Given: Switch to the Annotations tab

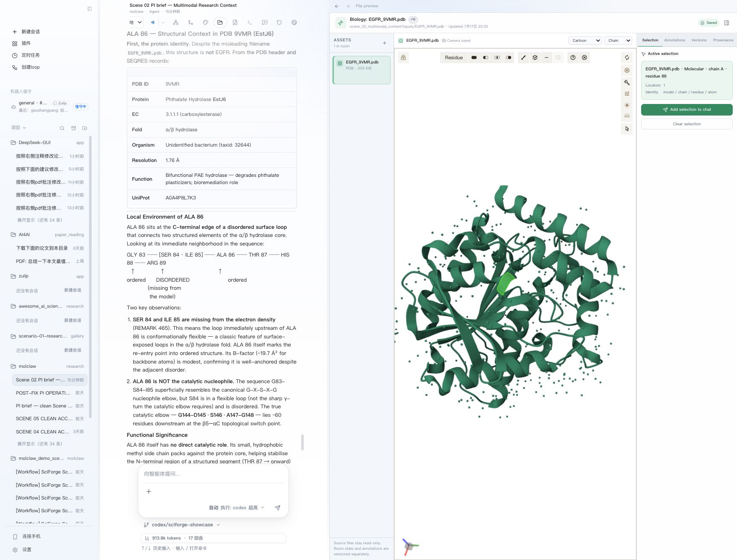Looking at the screenshot, I should coord(674,40).
